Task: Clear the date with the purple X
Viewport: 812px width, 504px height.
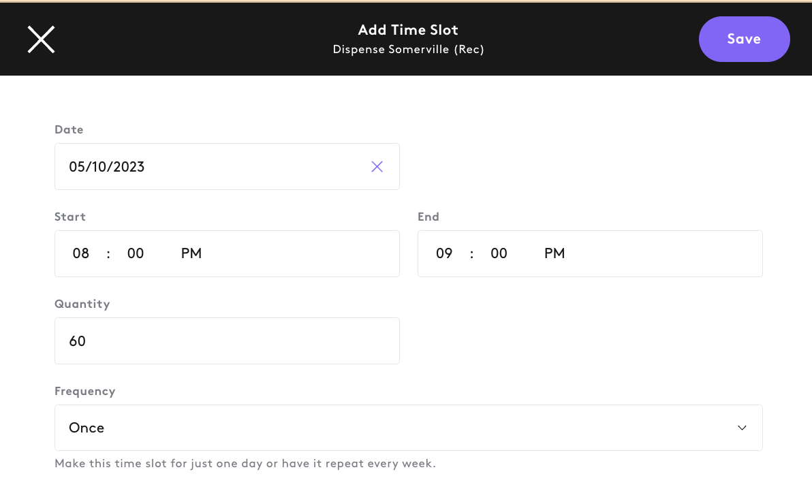Action: pos(377,166)
